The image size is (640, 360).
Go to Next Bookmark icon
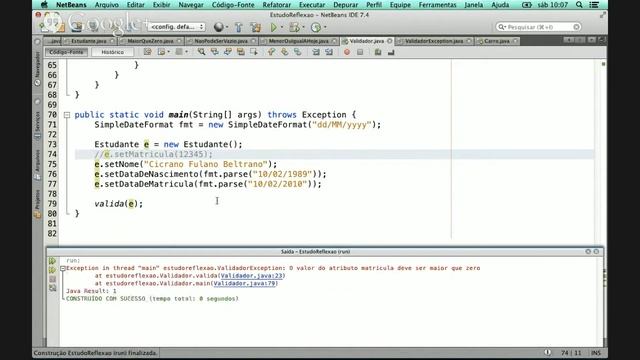tap(284, 52)
